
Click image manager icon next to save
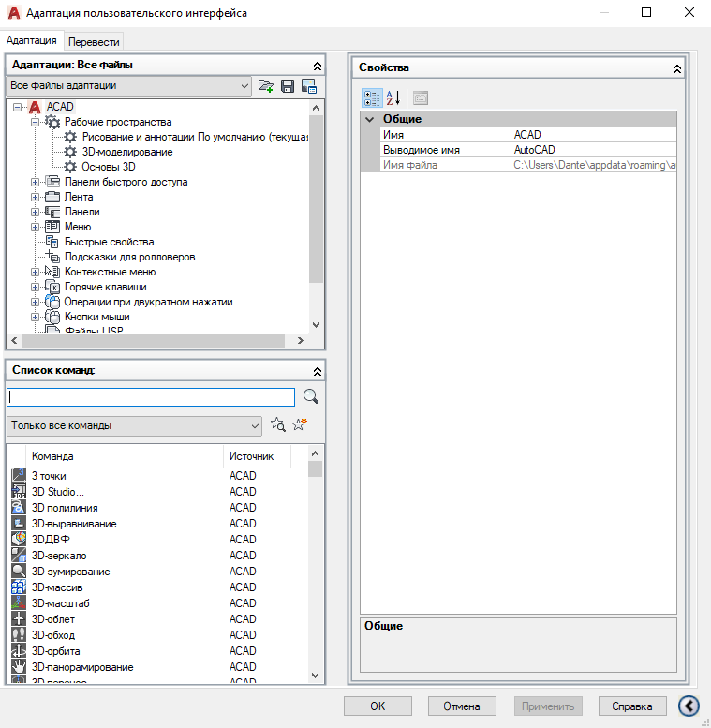click(x=309, y=86)
